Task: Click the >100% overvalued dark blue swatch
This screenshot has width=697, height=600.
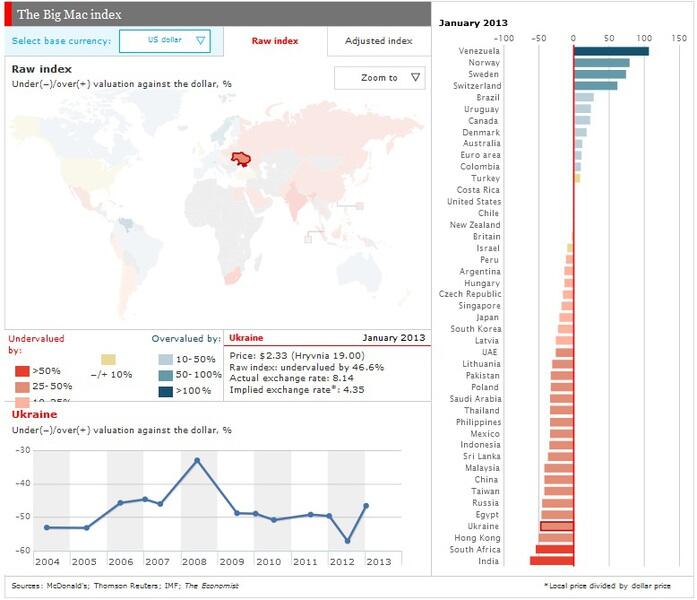Action: (x=165, y=391)
